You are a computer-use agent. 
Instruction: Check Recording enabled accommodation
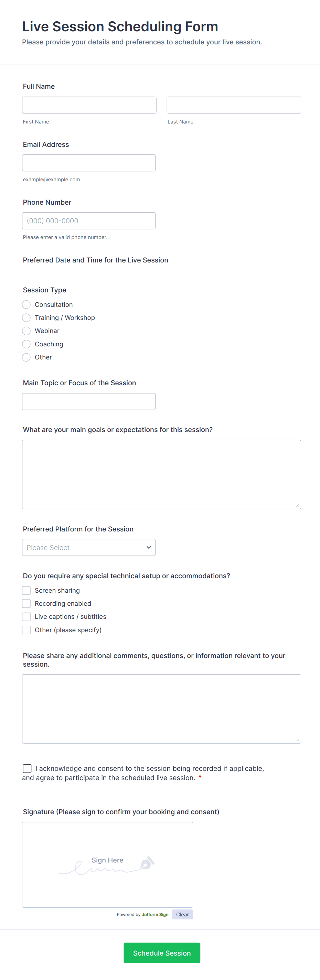[x=26, y=603]
